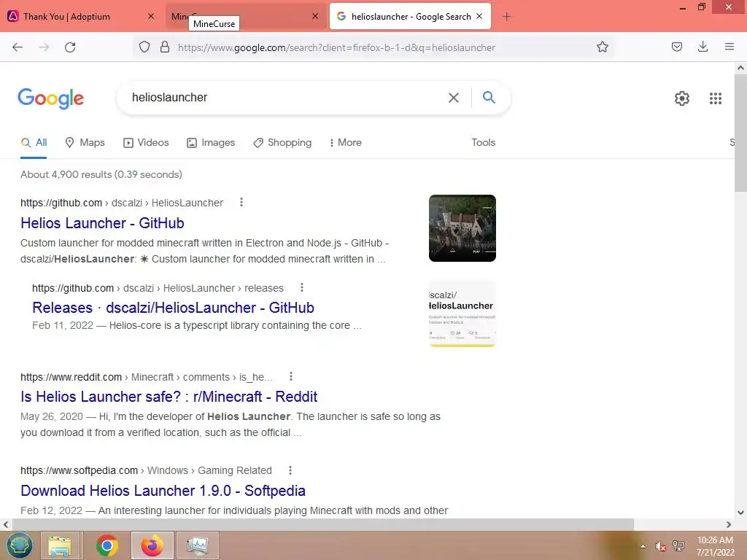
Task: Open the system monitor taskbar app
Action: point(198,545)
